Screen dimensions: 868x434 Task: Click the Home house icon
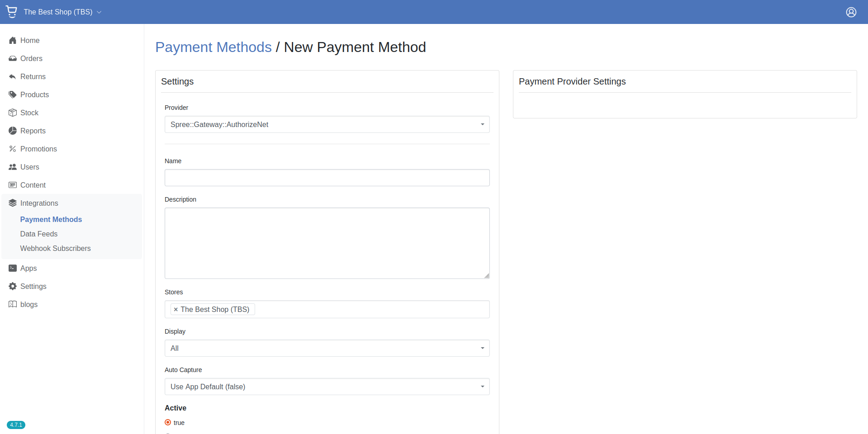click(x=13, y=41)
